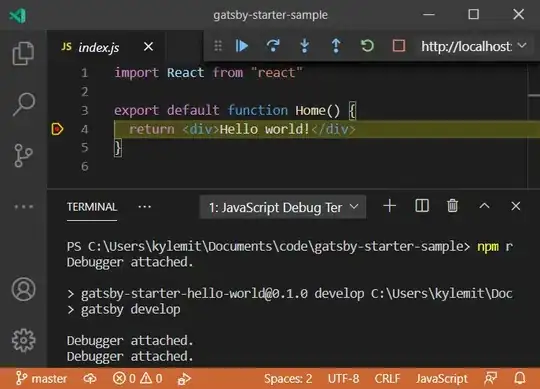
Task: Open the Explorer view in activity bar
Action: pos(23,53)
